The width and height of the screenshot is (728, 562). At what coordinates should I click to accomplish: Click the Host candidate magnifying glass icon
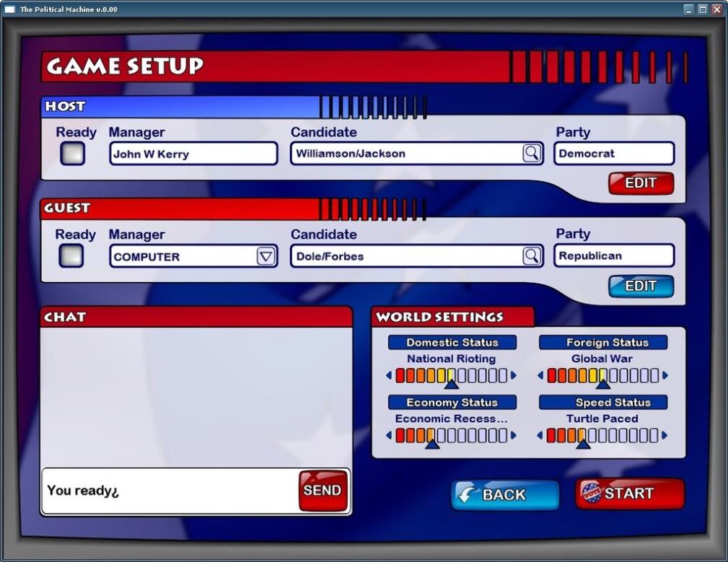tap(532, 153)
